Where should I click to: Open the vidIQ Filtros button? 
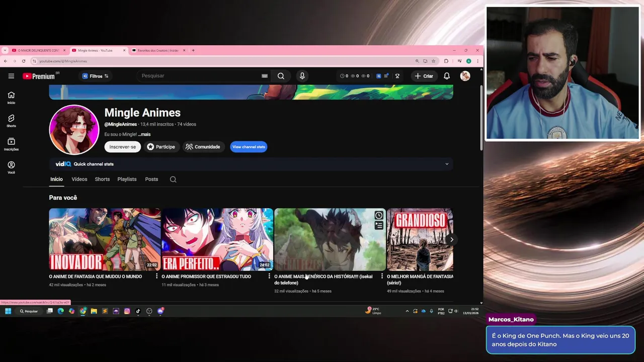coord(96,76)
